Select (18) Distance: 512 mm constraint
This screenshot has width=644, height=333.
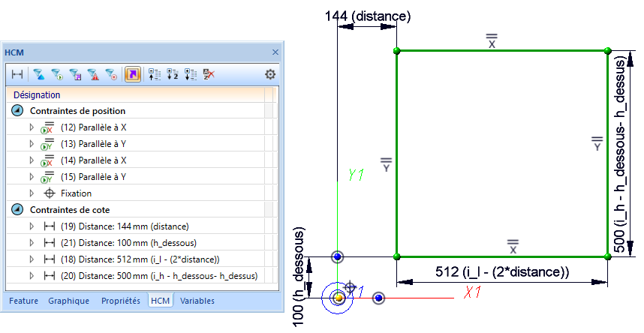click(x=140, y=259)
